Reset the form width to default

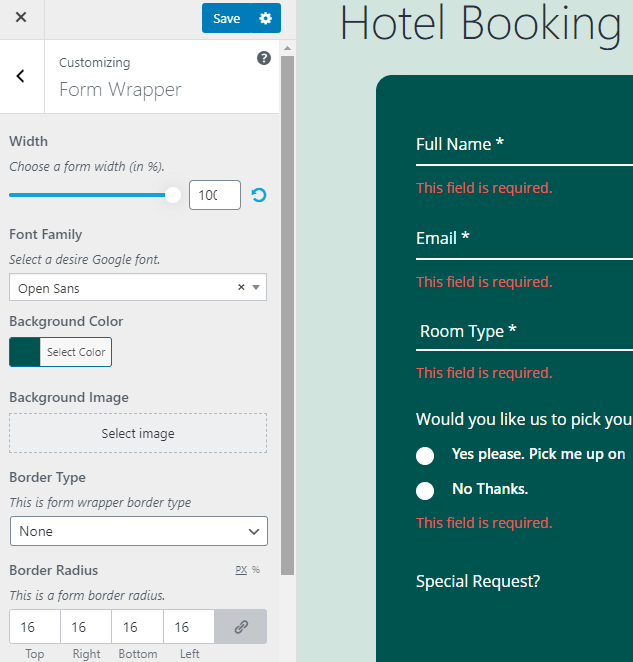pyautogui.click(x=259, y=195)
